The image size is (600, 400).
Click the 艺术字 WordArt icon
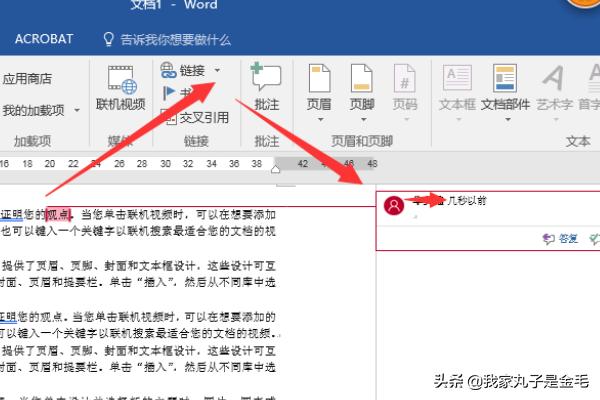pyautogui.click(x=553, y=78)
